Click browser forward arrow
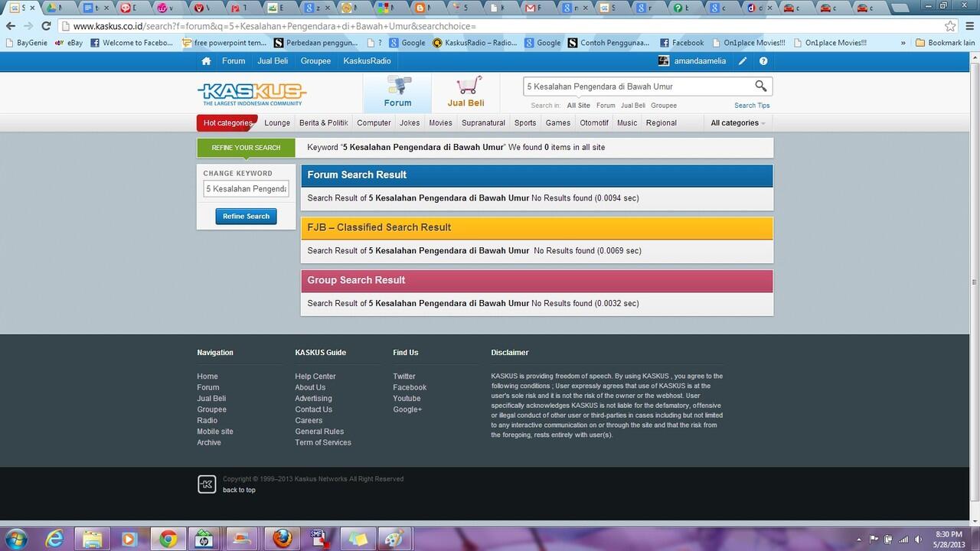Screen dimensions: 980x551 (28, 26)
